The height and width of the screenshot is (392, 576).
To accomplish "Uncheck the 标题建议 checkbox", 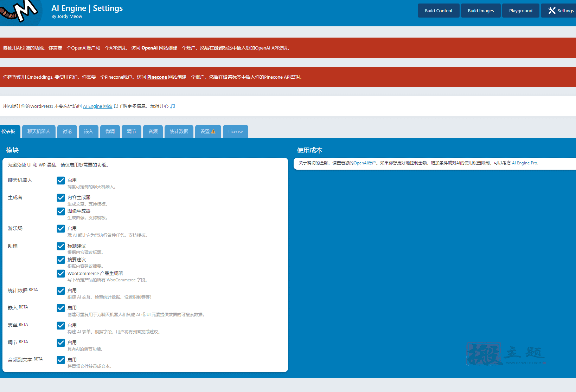I will coord(61,246).
